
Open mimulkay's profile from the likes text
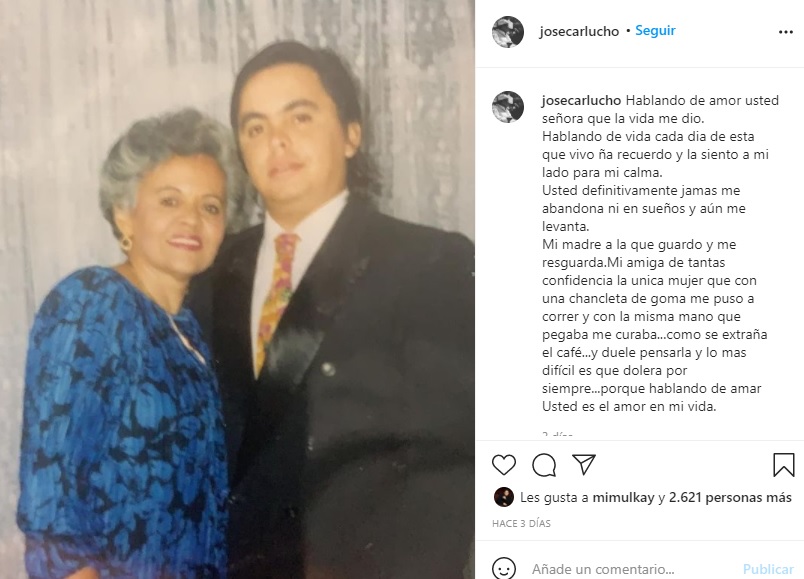[x=624, y=497]
